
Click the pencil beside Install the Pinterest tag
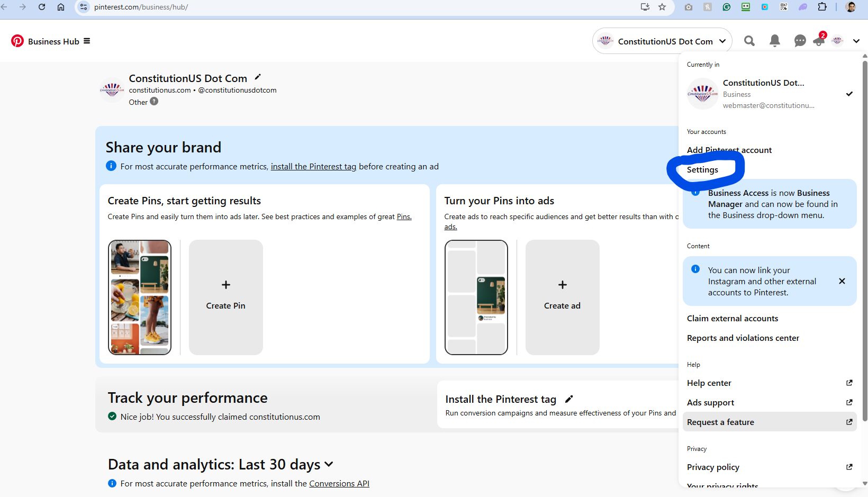pyautogui.click(x=569, y=399)
